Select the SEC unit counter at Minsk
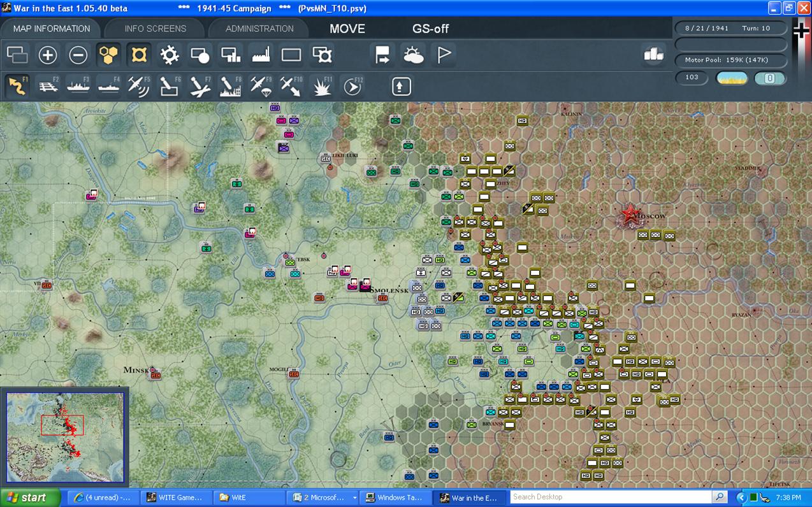Screen dimensions: 812x507 pyautogui.click(x=156, y=374)
